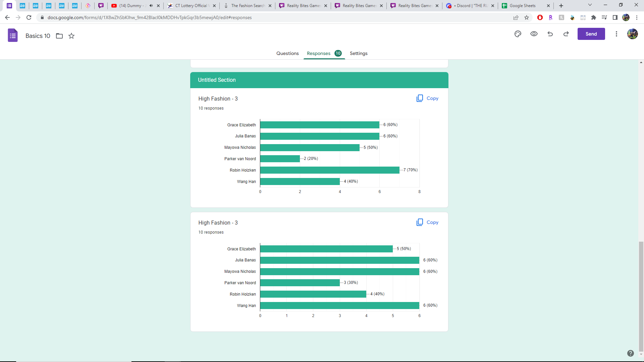
Task: Open the Honey bee extension
Action: click(572, 17)
